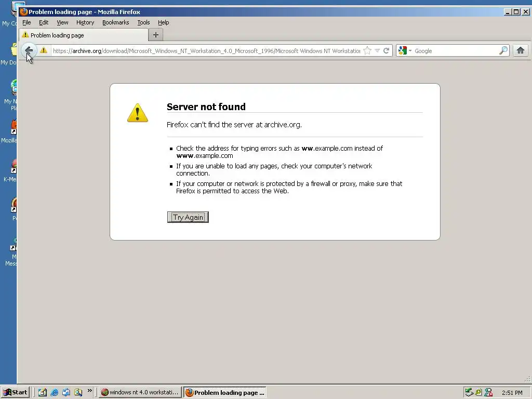This screenshot has width=532, height=399.
Task: Click the Messenger signed-out tray icon
Action: click(x=488, y=392)
